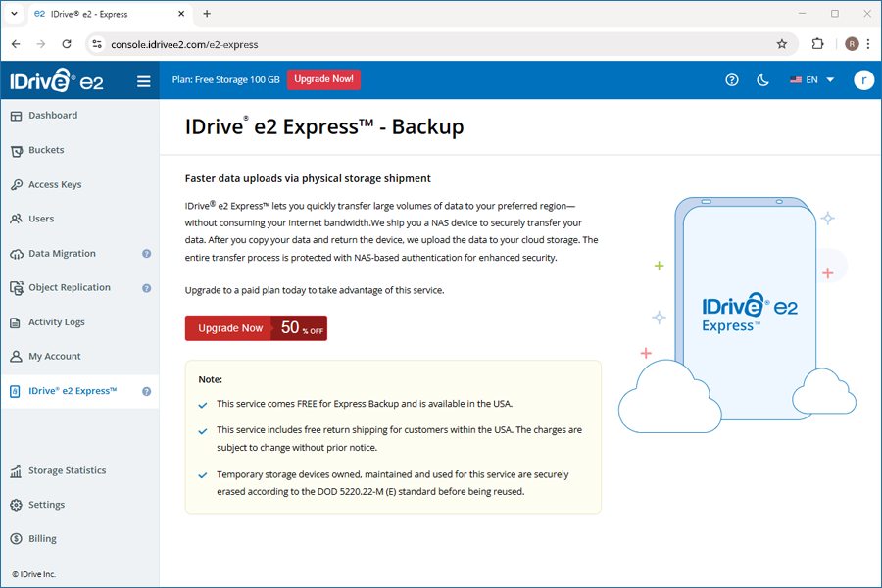The height and width of the screenshot is (588, 882).
Task: Go back to the previous page
Action: tap(16, 44)
